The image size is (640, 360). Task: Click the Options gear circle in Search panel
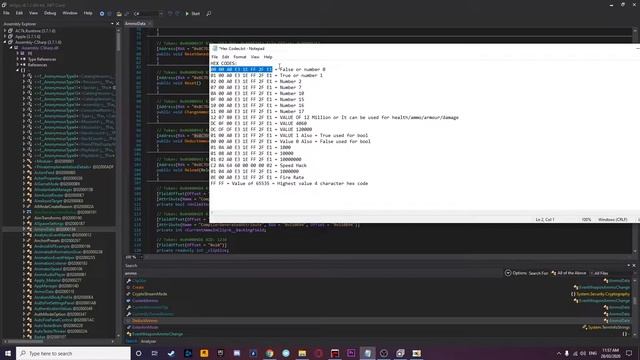point(508,273)
